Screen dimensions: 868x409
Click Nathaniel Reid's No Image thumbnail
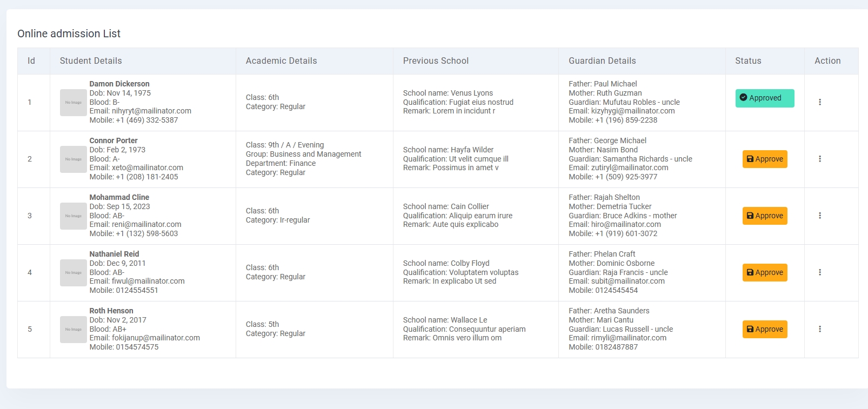[74, 273]
